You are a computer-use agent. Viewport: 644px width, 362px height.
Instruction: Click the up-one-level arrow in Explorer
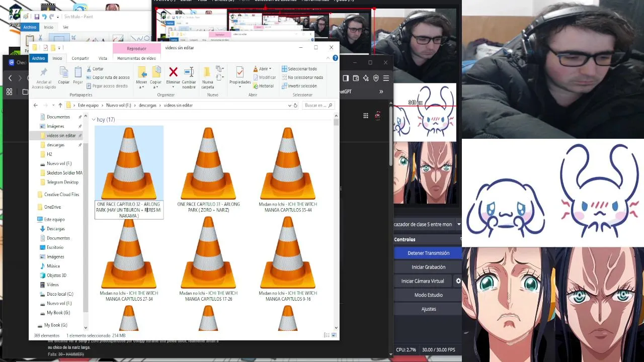coord(60,105)
